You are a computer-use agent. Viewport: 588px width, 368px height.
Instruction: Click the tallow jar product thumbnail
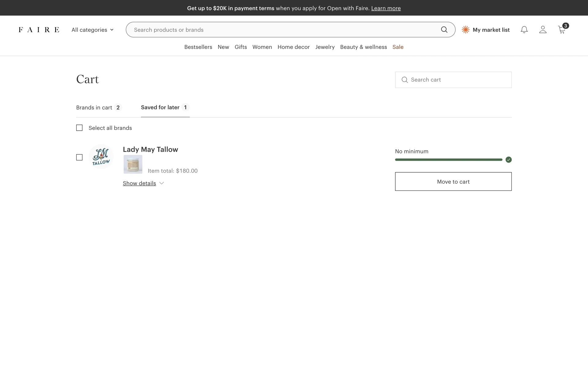click(133, 164)
